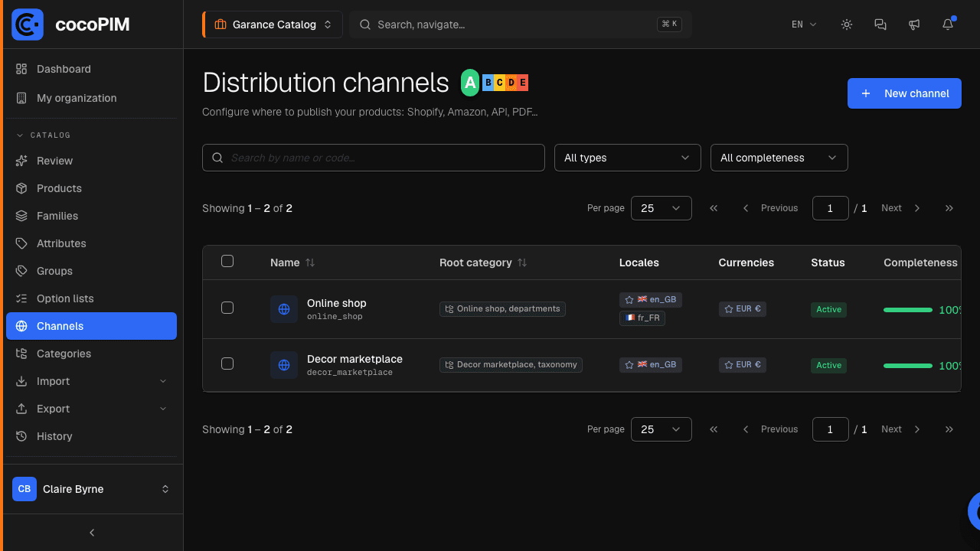This screenshot has height=551, width=980.
Task: Jump to first page in top pagination
Action: 714,208
